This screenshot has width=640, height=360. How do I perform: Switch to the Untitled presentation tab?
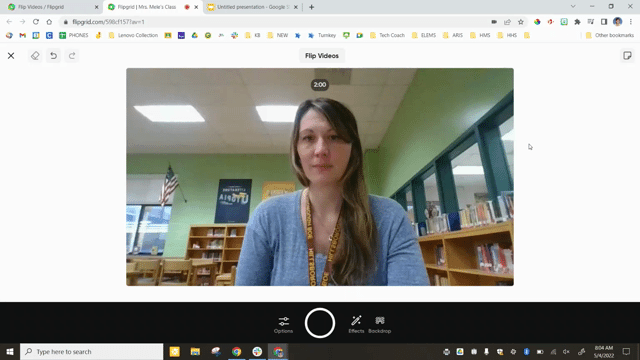[x=252, y=7]
